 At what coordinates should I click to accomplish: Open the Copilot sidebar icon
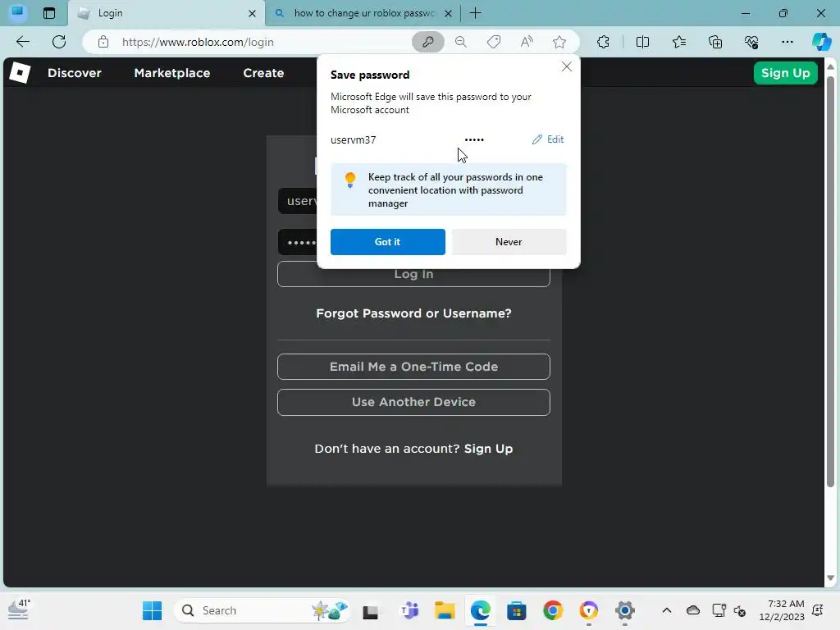821,42
